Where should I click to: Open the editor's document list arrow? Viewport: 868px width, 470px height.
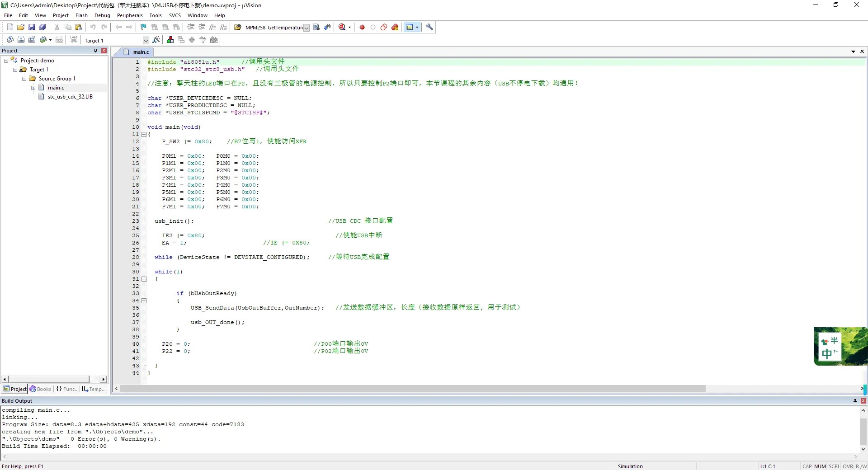[853, 51]
